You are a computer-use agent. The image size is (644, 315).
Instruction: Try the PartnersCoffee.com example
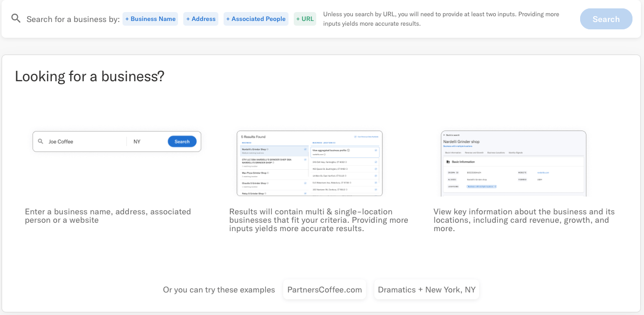pyautogui.click(x=324, y=289)
